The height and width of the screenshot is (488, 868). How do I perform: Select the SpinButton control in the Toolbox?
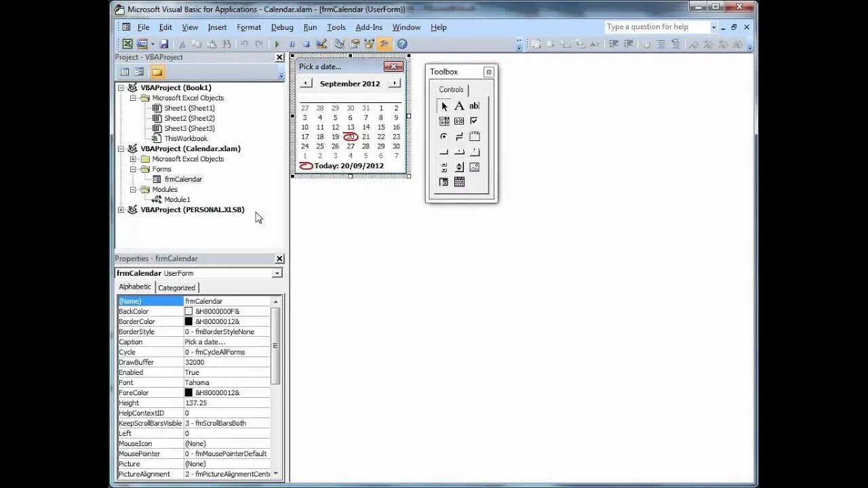point(459,167)
